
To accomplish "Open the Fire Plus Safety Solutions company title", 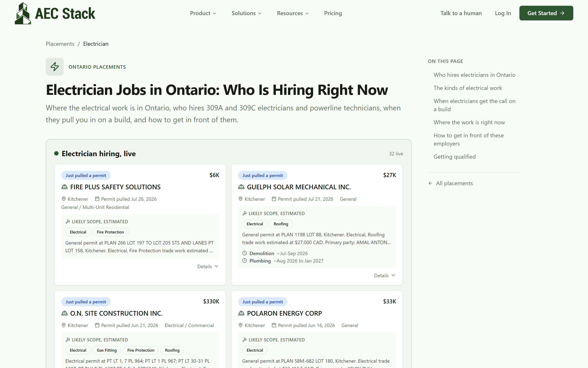I will (115, 187).
